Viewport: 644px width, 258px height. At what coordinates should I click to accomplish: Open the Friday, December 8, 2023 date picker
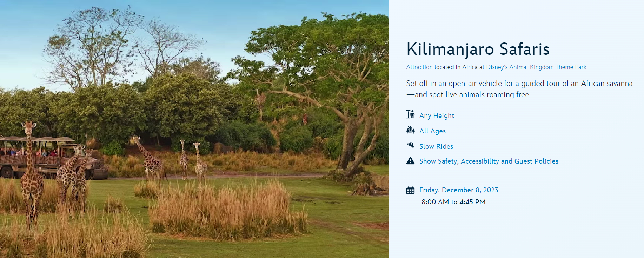459,190
